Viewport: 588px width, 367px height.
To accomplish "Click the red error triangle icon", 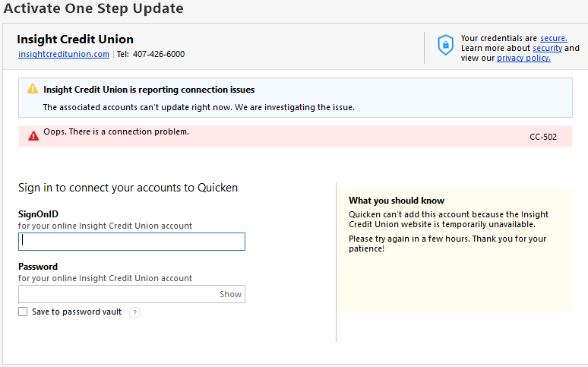I will click(x=33, y=136).
